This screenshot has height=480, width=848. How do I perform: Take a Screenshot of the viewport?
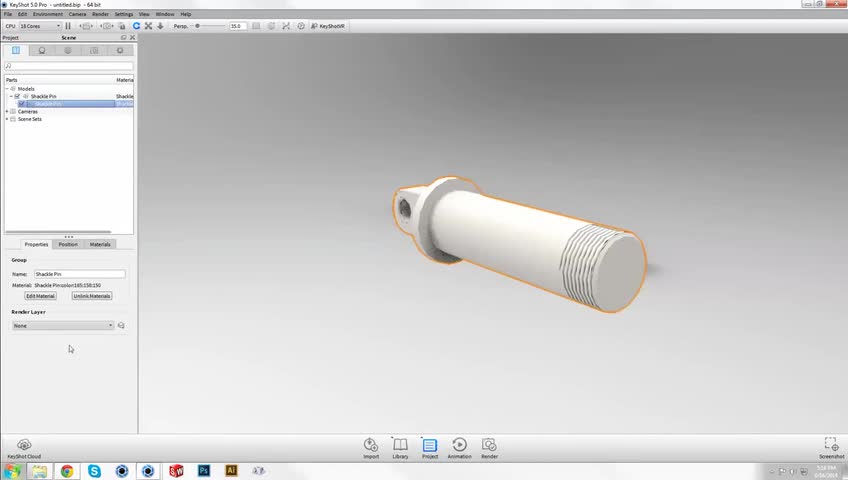pos(831,448)
